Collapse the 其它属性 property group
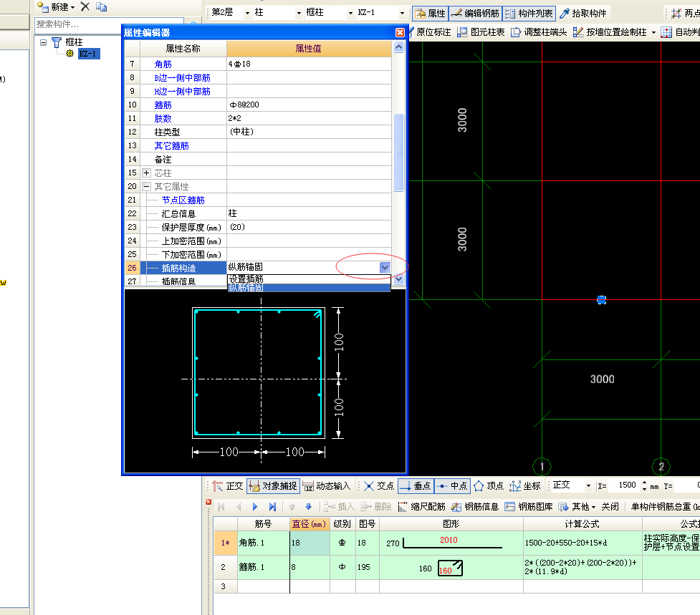 pos(146,186)
